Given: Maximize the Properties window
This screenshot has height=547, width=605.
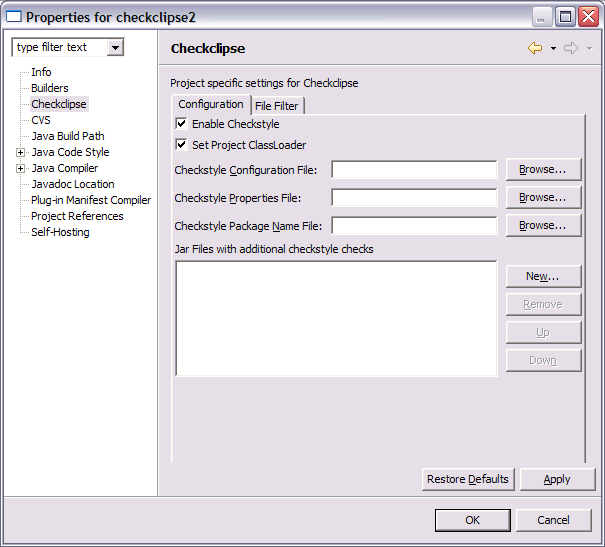Looking at the screenshot, I should (x=565, y=17).
